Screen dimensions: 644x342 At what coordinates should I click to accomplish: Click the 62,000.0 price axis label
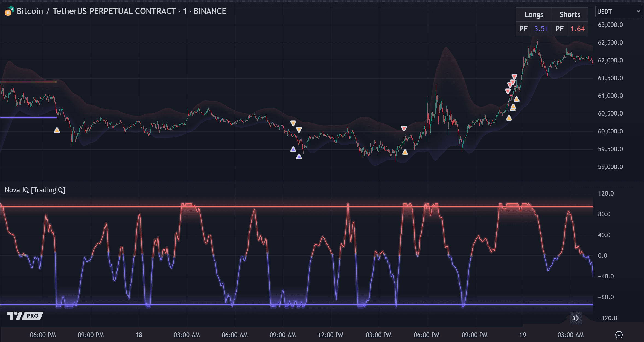(610, 60)
